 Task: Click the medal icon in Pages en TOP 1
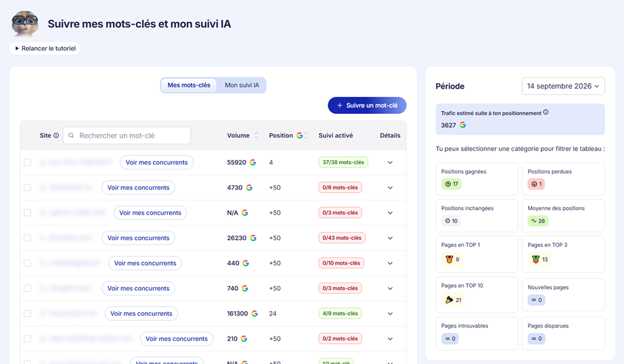click(x=449, y=259)
